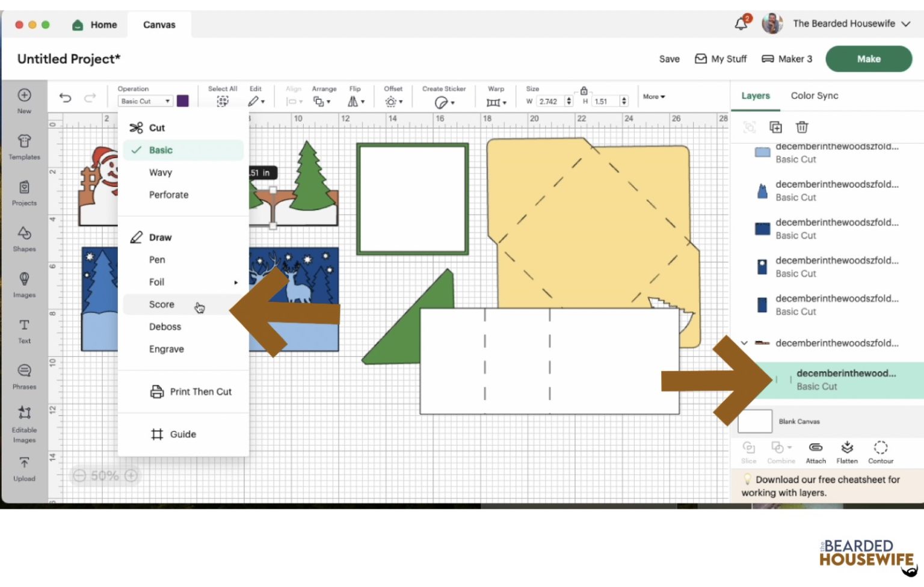Switch to the Color Sync tab
This screenshot has width=924, height=587.
pos(814,96)
